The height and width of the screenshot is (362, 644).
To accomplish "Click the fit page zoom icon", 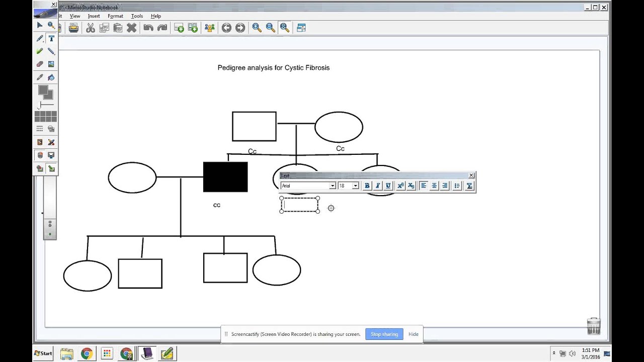I will point(284,28).
